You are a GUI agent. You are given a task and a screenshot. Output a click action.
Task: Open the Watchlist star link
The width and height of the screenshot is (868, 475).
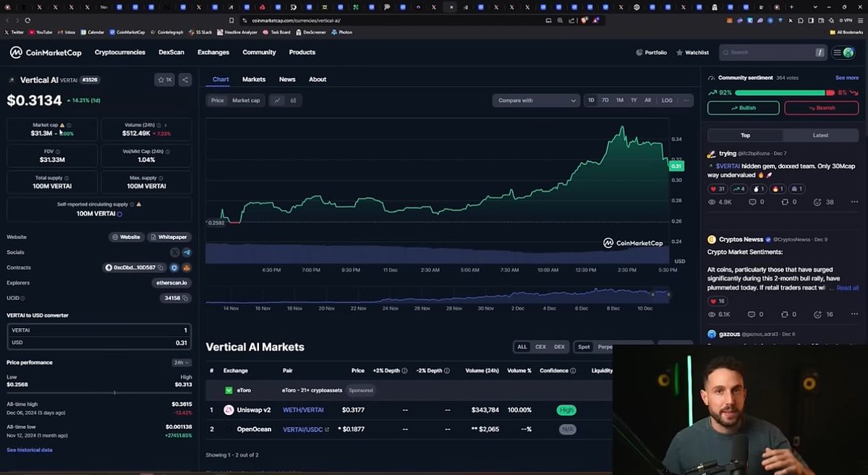(x=692, y=53)
